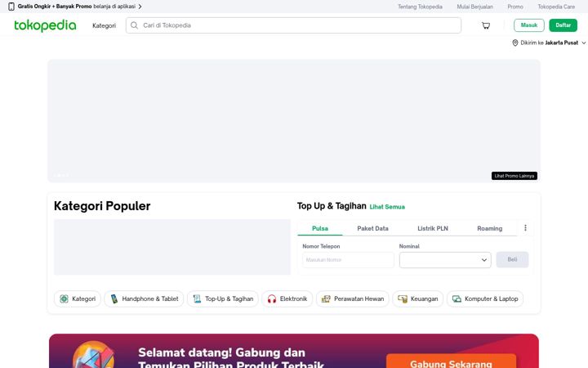Click the Kategori Populer placeholder image

tap(172, 247)
